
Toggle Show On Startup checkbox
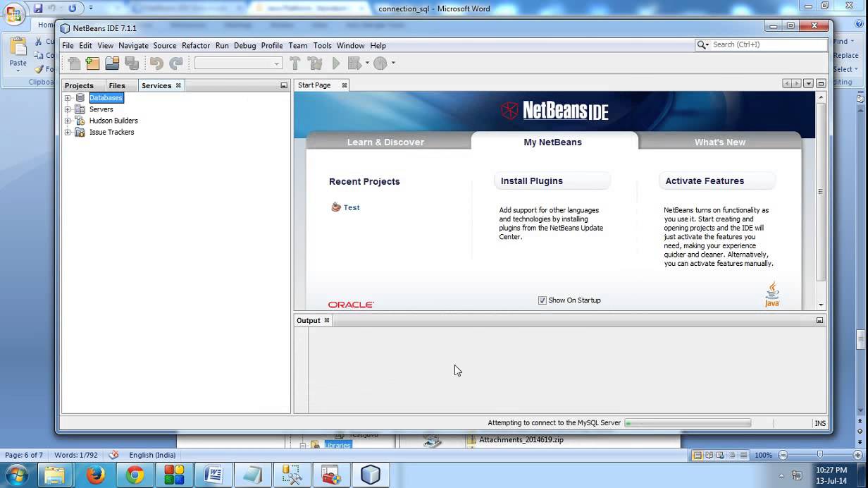[x=542, y=300]
